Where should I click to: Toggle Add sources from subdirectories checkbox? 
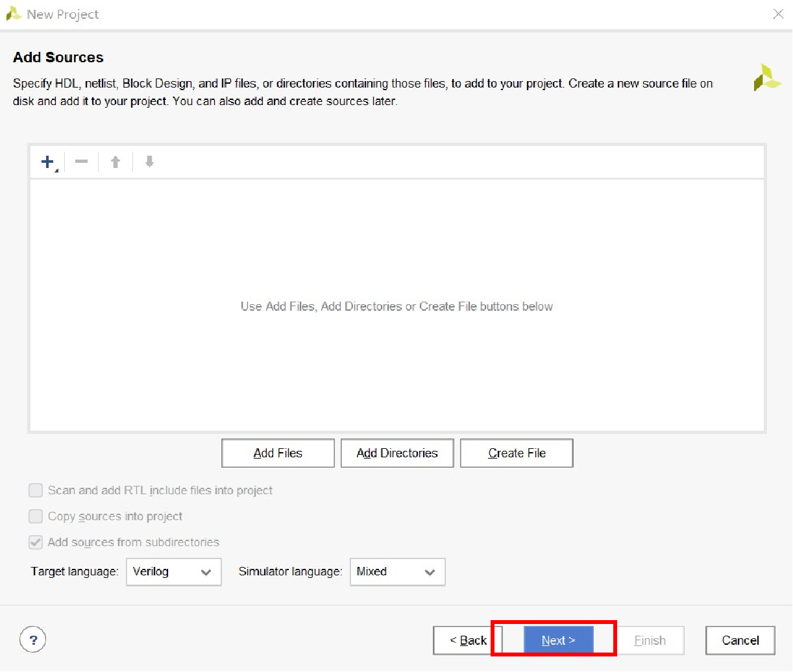point(36,542)
